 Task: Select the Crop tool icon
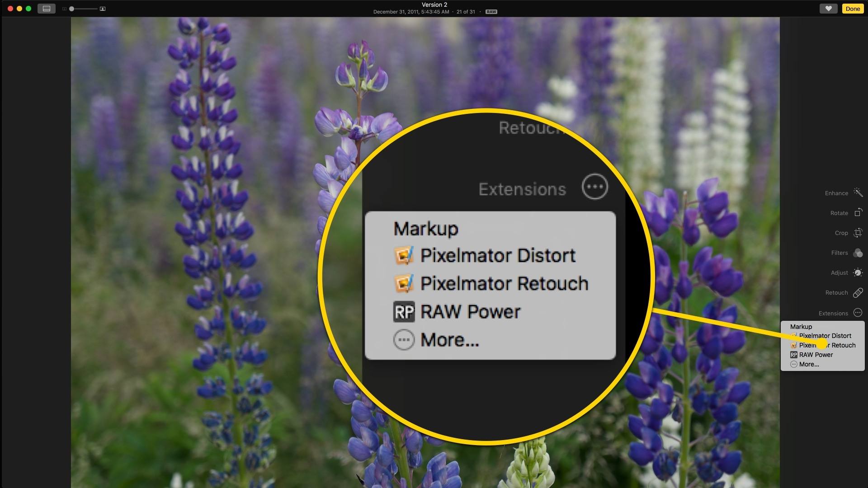[858, 233]
